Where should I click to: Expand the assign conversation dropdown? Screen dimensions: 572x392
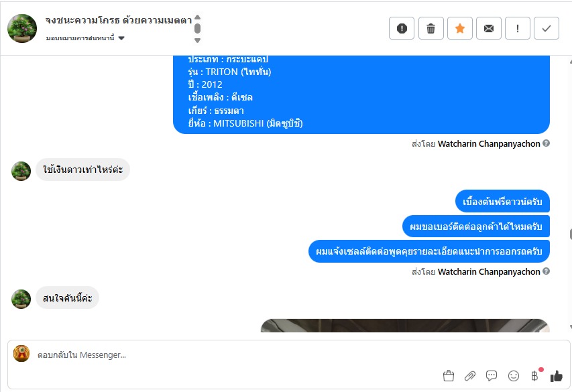85,38
